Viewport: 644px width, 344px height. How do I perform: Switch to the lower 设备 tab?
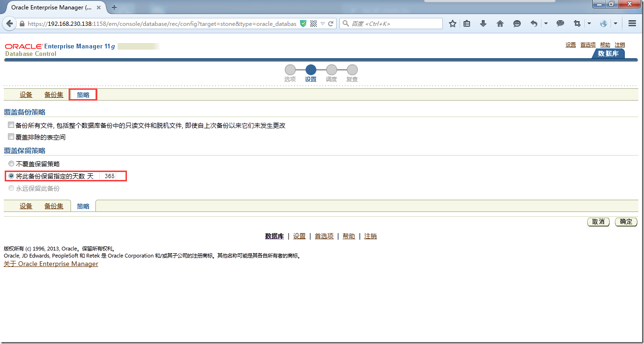[26, 206]
